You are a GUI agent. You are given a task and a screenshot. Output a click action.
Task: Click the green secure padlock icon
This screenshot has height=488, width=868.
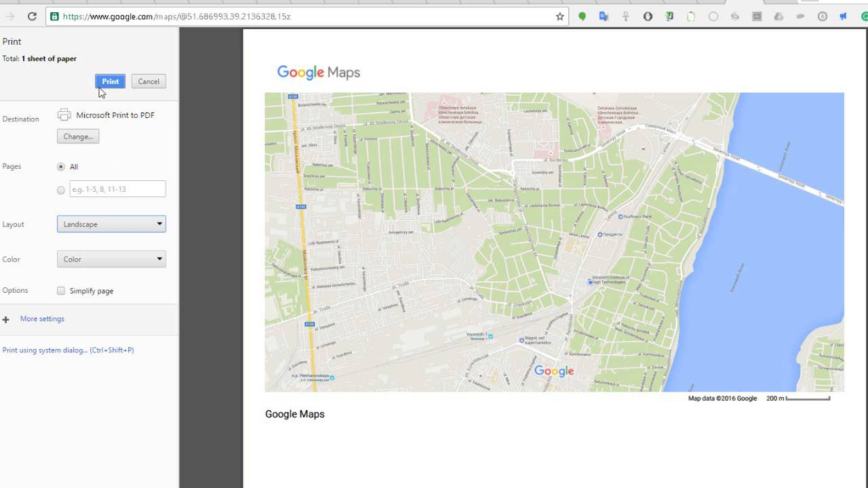coord(54,16)
